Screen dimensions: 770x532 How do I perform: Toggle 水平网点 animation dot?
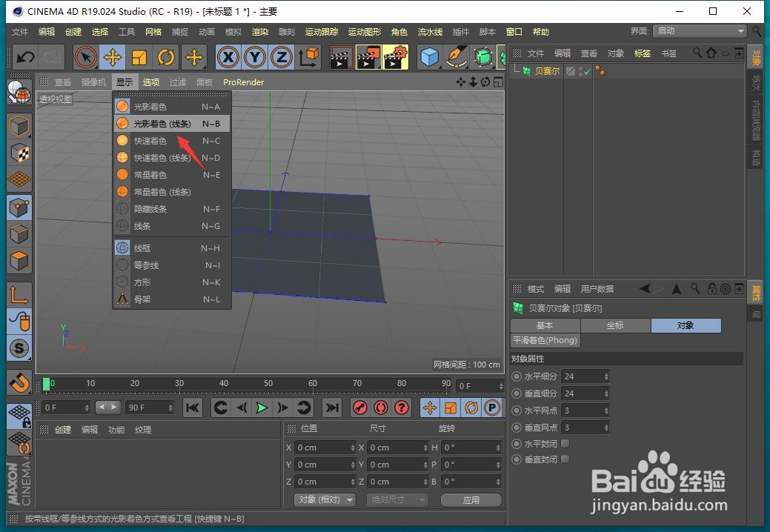point(517,410)
